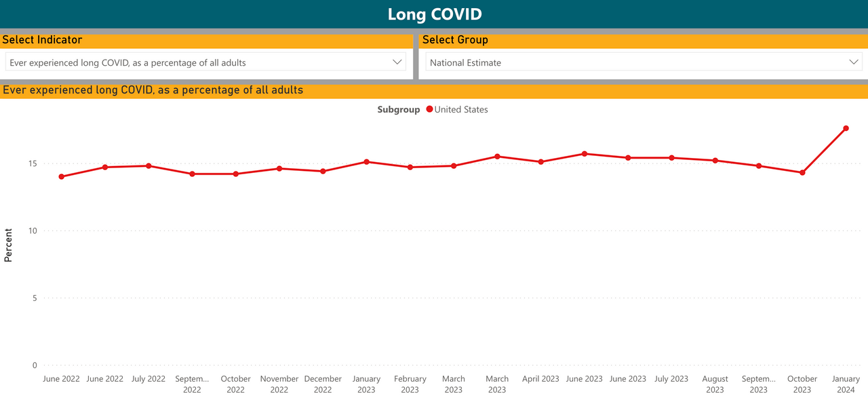
Task: Expand the Select Group dropdown chevron
Action: [x=854, y=62]
